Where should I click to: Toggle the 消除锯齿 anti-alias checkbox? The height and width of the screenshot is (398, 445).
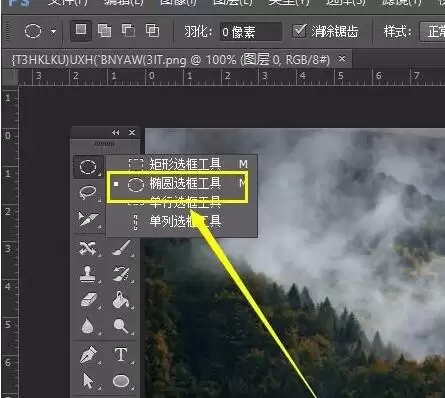pos(299,31)
